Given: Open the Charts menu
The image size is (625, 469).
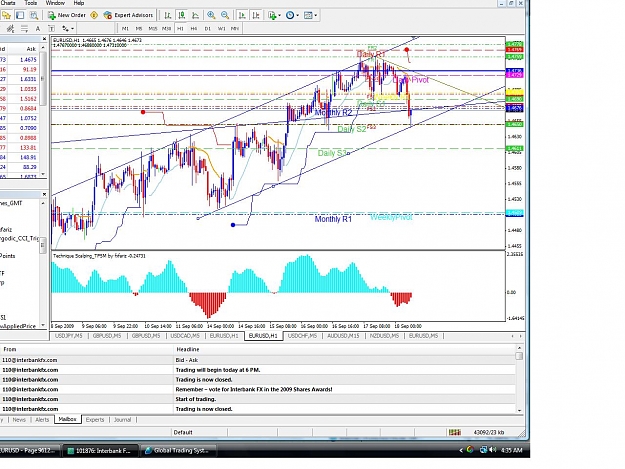Looking at the screenshot, I should pyautogui.click(x=8, y=3).
